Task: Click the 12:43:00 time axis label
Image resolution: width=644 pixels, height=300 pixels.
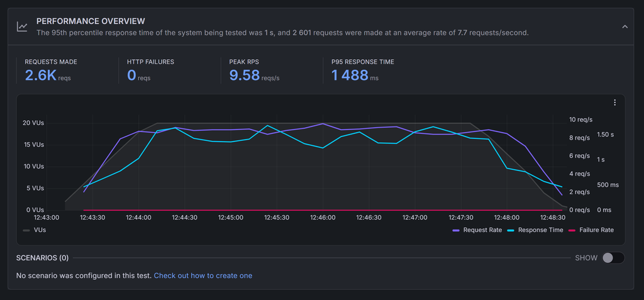Action: tap(47, 218)
